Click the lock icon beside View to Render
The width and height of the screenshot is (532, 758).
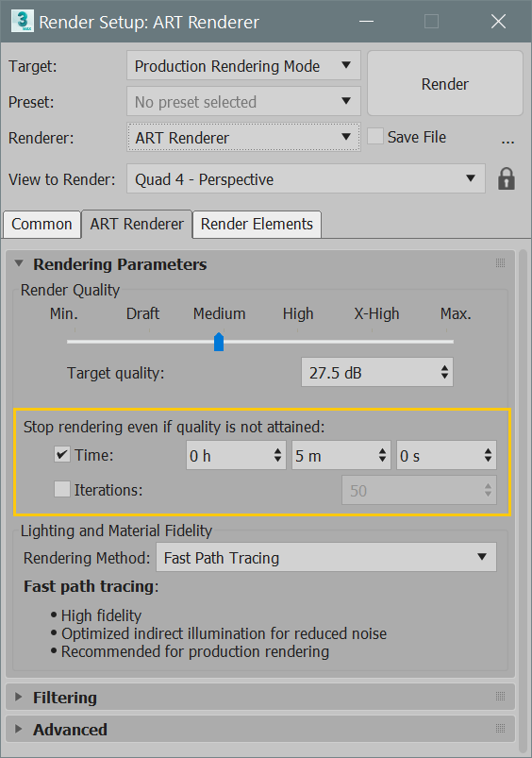(506, 178)
